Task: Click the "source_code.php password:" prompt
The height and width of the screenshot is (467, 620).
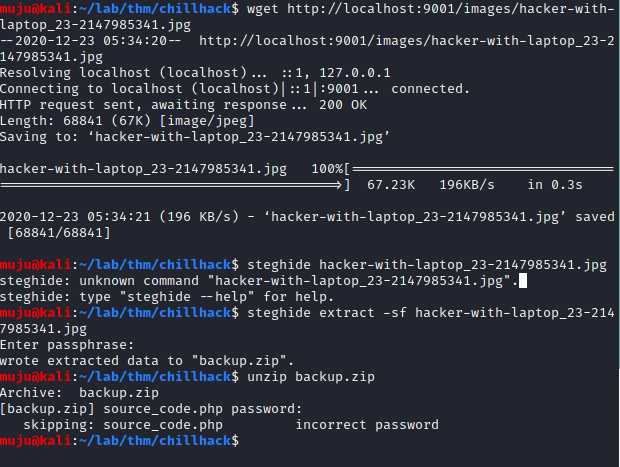Action: (x=203, y=408)
